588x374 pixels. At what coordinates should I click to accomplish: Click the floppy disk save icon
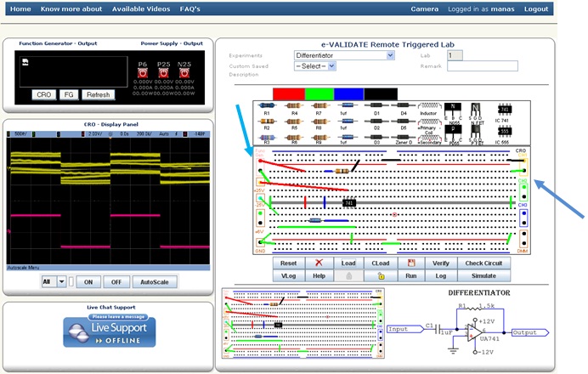tap(411, 263)
